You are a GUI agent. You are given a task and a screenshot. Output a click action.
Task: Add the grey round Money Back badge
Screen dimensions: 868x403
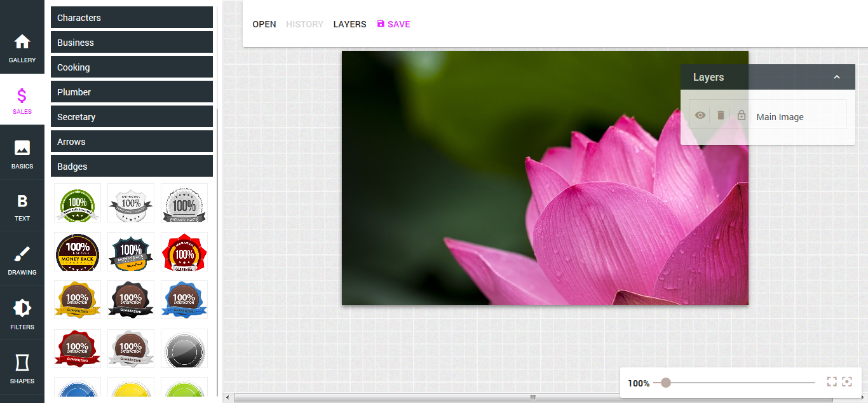tap(184, 203)
